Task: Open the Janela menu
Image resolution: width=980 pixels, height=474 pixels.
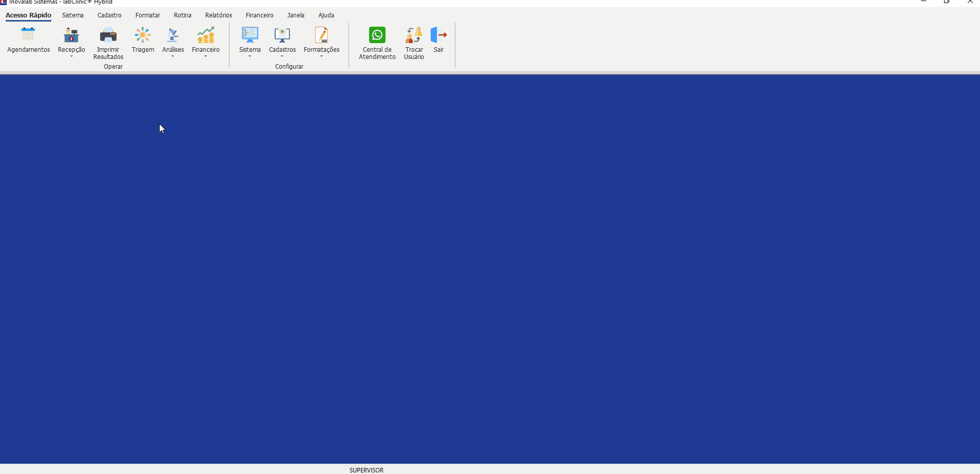Action: [x=296, y=15]
